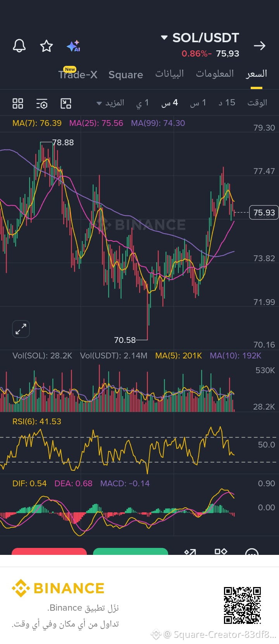Click DIF: 0.54 label
The width and height of the screenshot is (279, 644).
(29, 484)
